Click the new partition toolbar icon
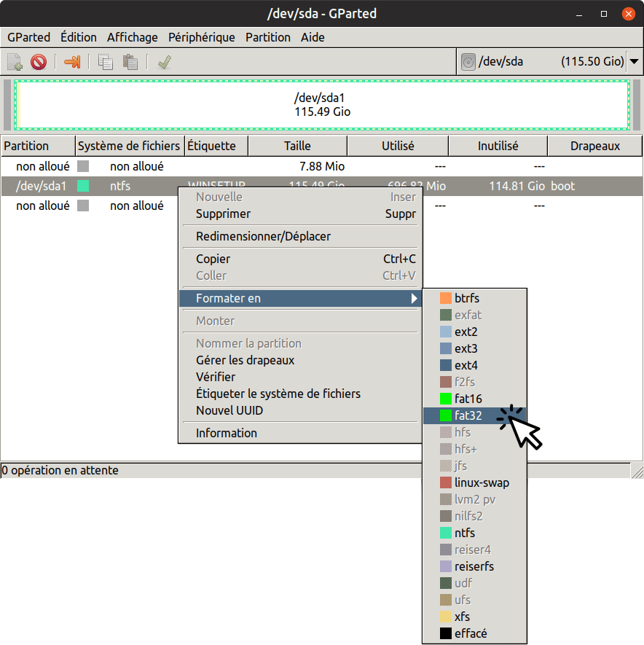Screen dimensions: 644x645 (15, 62)
